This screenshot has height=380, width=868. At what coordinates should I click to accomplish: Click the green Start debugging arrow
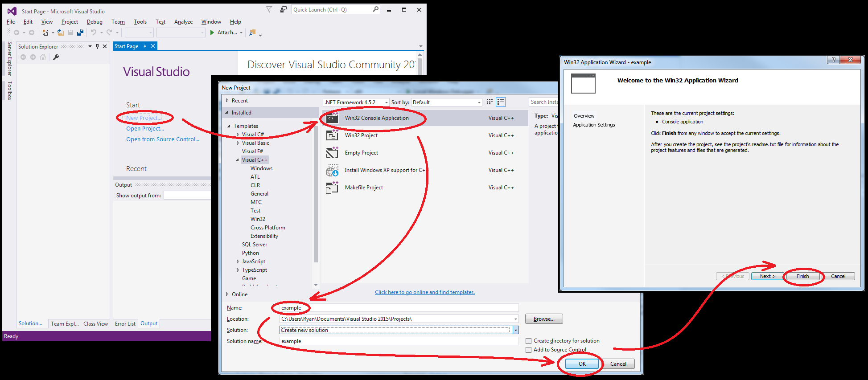[x=212, y=33]
